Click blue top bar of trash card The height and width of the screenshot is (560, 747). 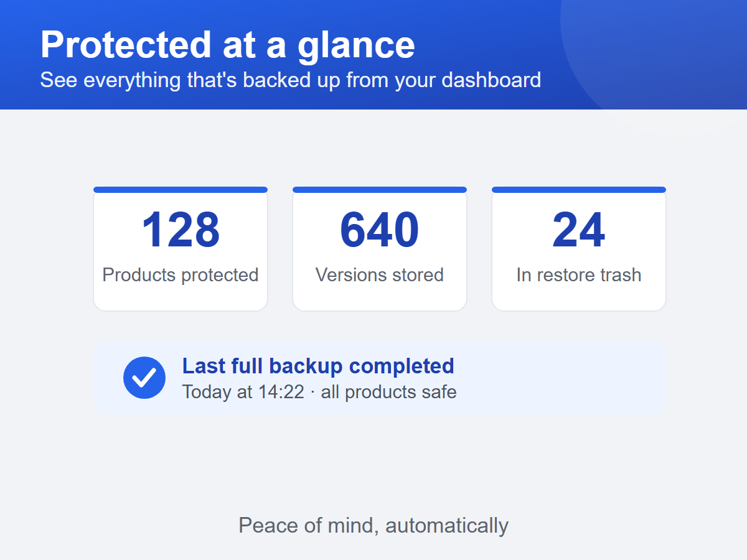point(579,190)
